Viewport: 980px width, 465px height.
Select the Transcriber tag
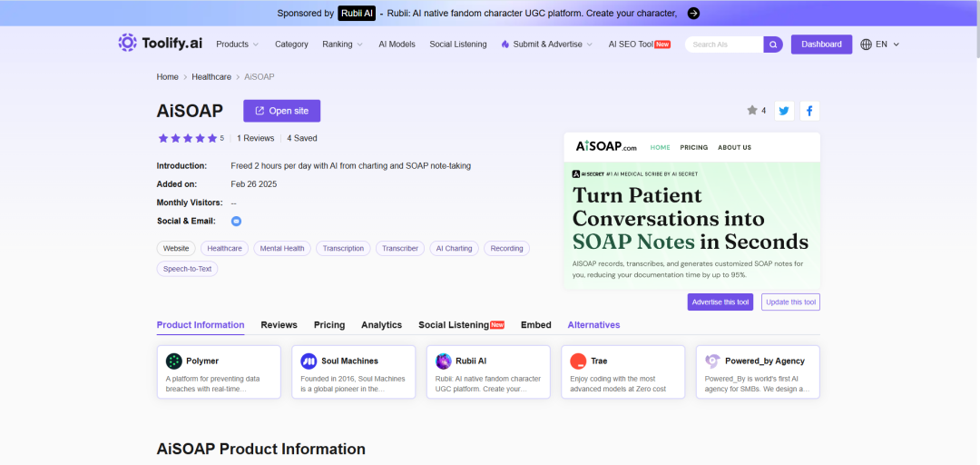(400, 249)
